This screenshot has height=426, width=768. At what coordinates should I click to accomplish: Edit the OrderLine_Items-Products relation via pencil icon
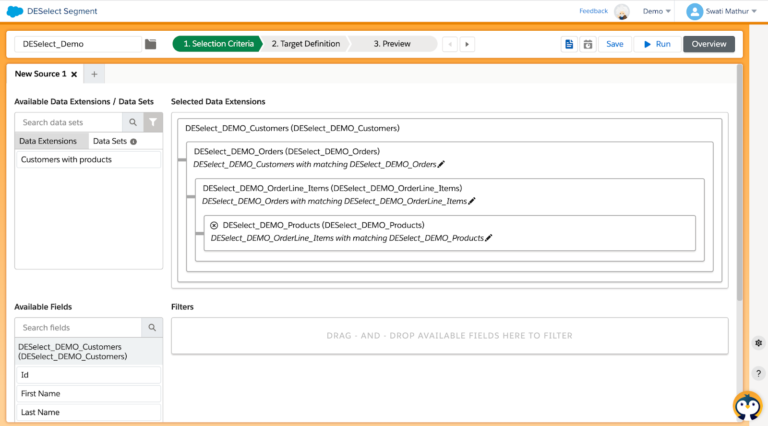(x=489, y=238)
